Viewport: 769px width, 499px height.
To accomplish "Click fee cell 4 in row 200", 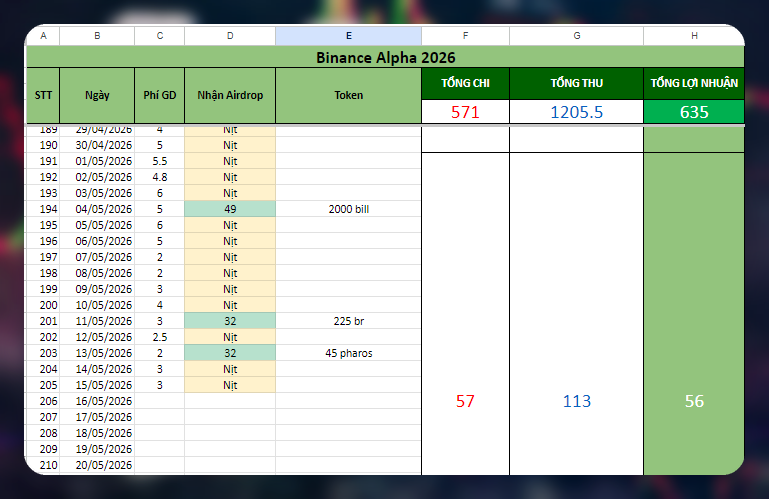I will [x=160, y=305].
